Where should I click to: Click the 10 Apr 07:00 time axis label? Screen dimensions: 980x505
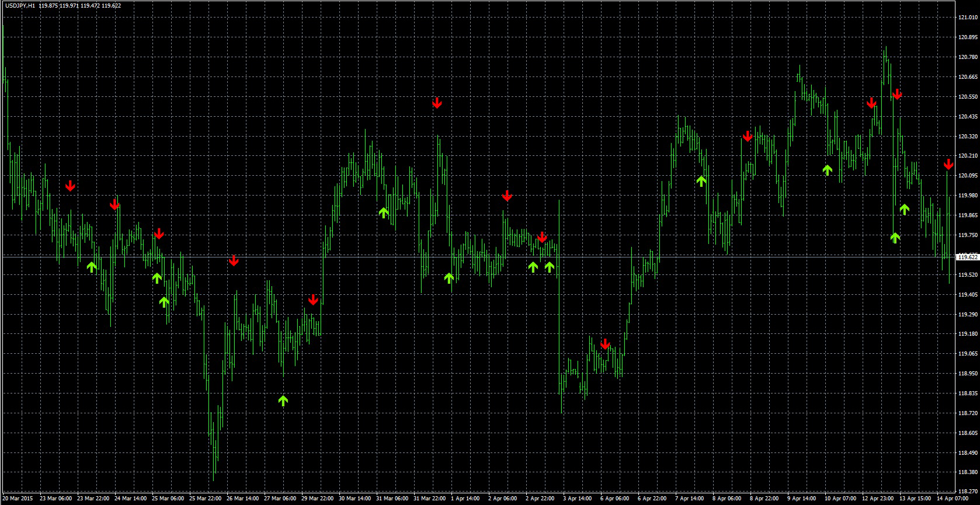840,499
